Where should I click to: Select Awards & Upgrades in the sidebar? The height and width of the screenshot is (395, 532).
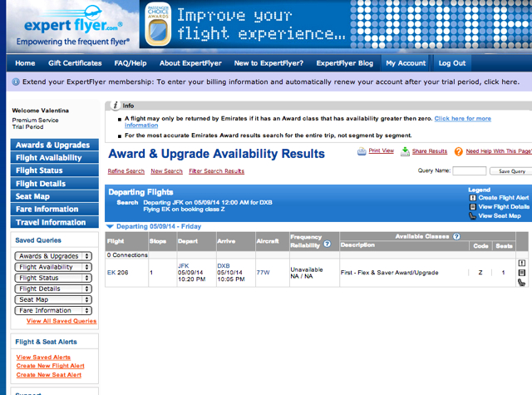55,145
